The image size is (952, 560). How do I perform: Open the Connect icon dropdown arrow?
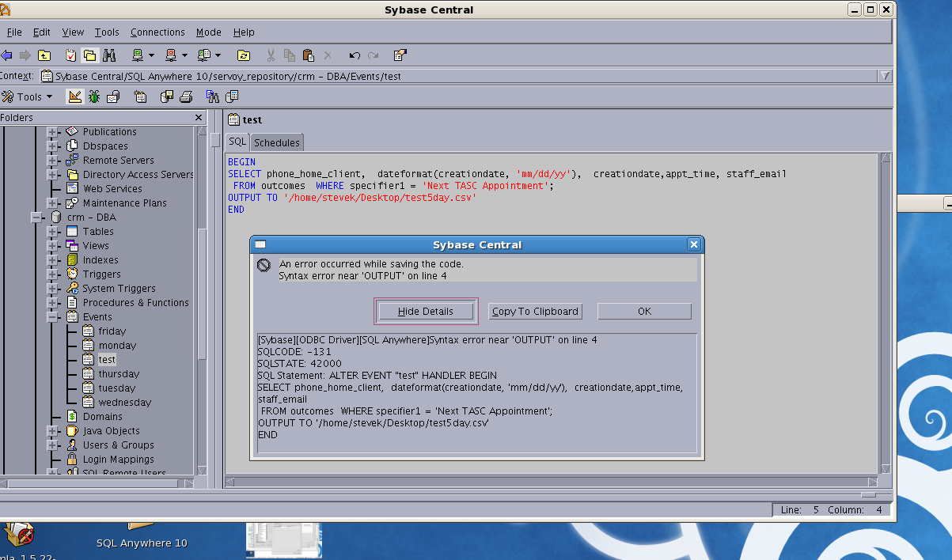click(x=151, y=55)
